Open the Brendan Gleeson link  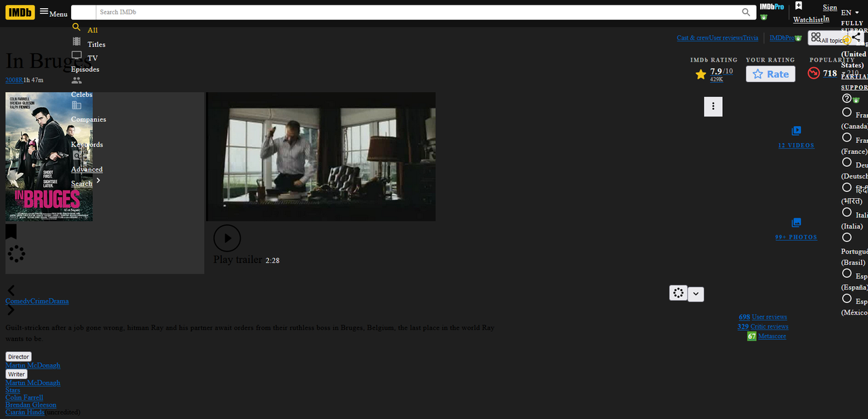pyautogui.click(x=31, y=405)
